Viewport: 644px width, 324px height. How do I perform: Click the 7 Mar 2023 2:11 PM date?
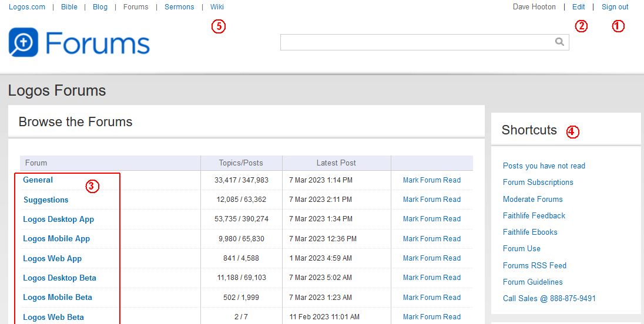pos(320,200)
